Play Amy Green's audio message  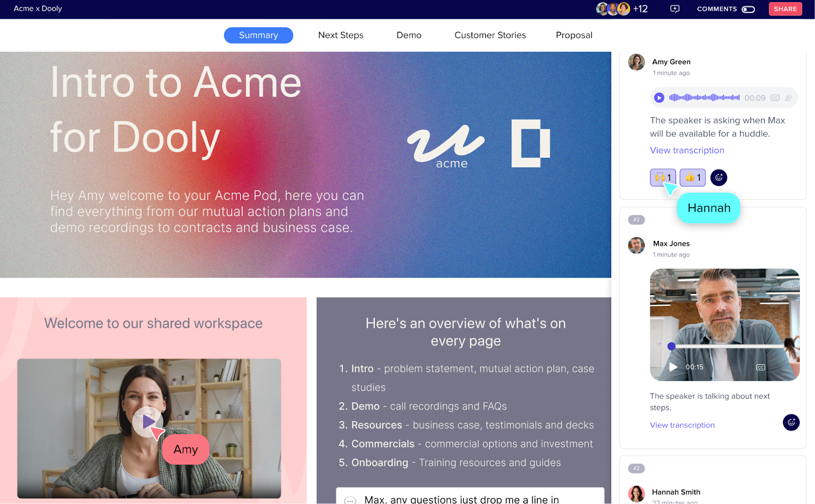(x=659, y=98)
